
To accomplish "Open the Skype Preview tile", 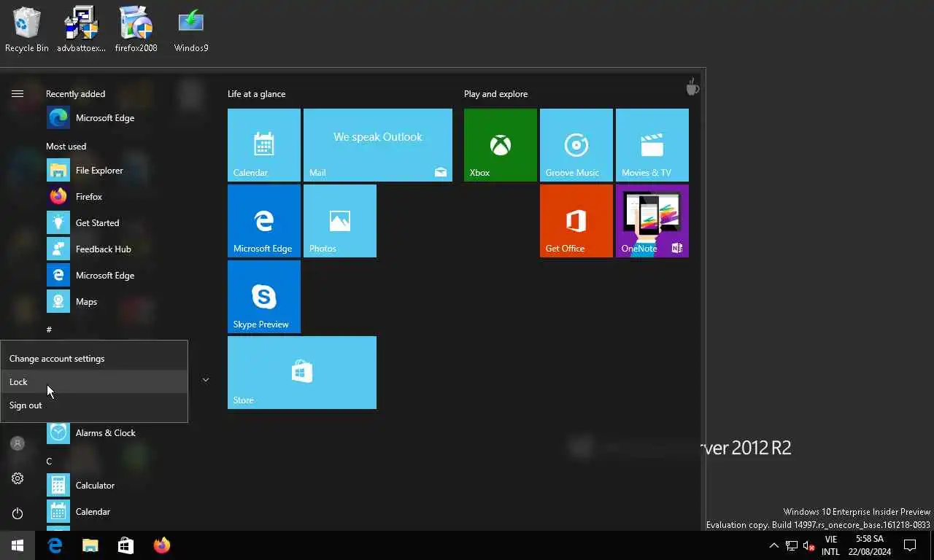I will [264, 297].
